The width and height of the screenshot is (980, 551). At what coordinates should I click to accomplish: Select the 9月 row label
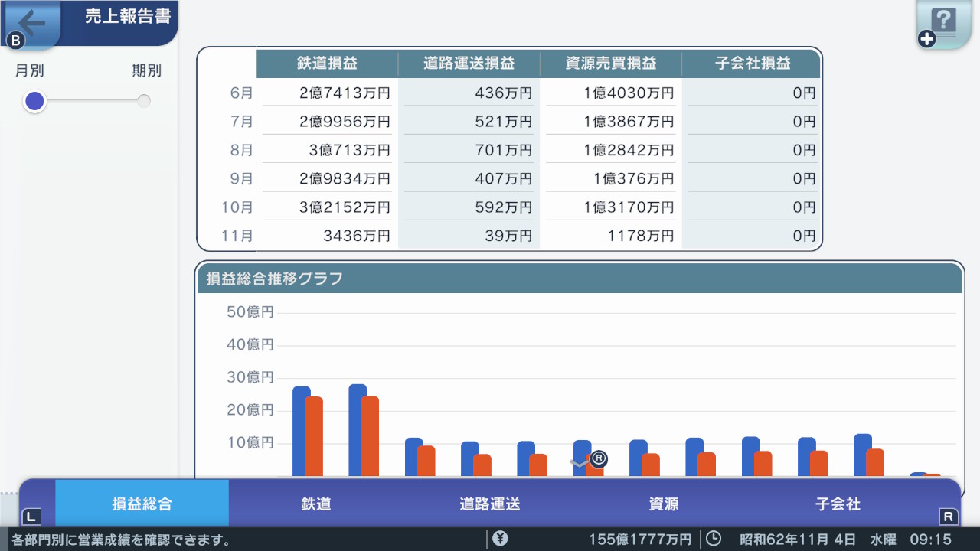click(241, 178)
